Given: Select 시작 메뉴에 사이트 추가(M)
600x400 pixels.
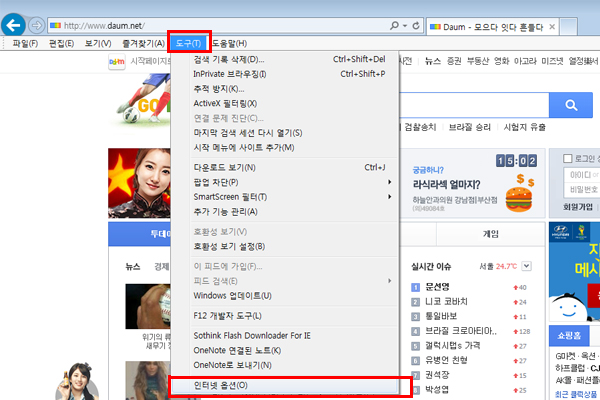Looking at the screenshot, I should (285, 147).
